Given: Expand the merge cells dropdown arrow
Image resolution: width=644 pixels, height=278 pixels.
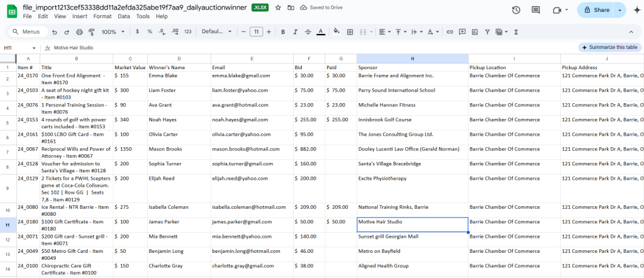Looking at the screenshot, I should [x=371, y=31].
